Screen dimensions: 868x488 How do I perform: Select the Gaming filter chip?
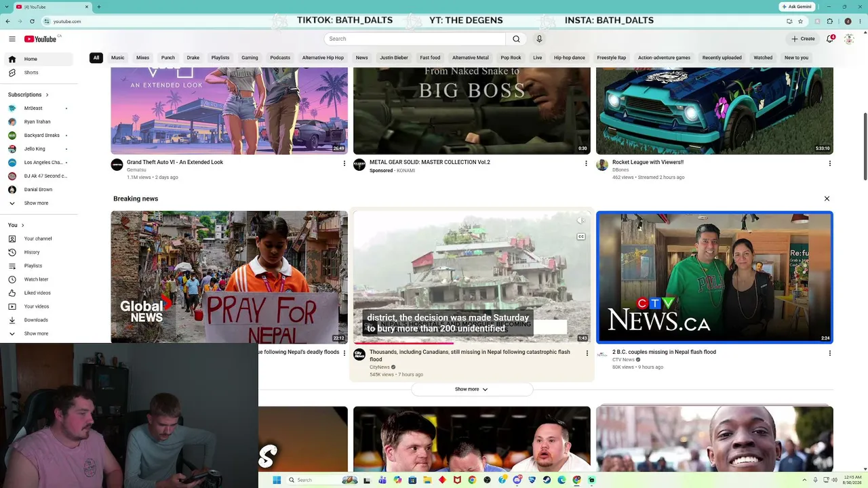tap(250, 58)
